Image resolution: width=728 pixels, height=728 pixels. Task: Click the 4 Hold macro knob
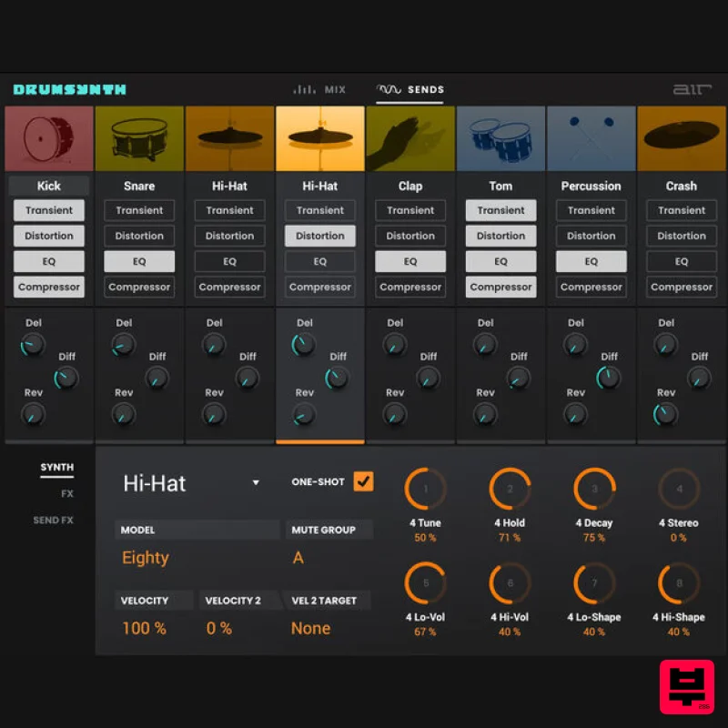[510, 489]
